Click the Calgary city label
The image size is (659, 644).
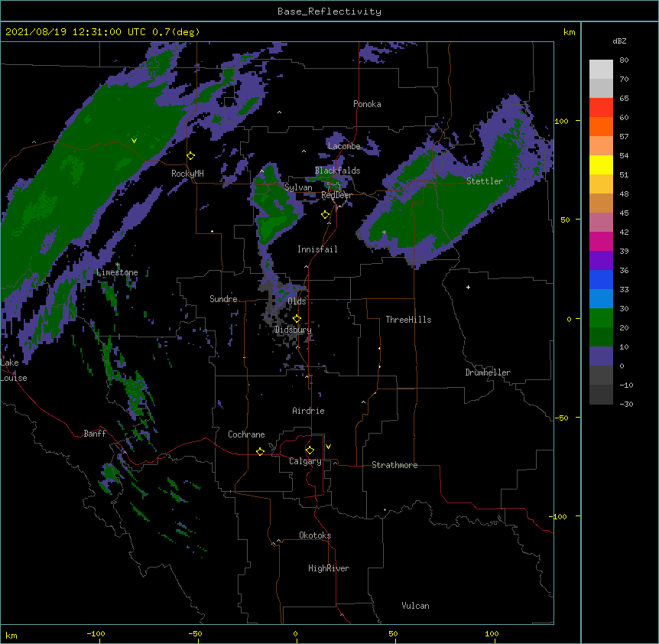point(306,461)
